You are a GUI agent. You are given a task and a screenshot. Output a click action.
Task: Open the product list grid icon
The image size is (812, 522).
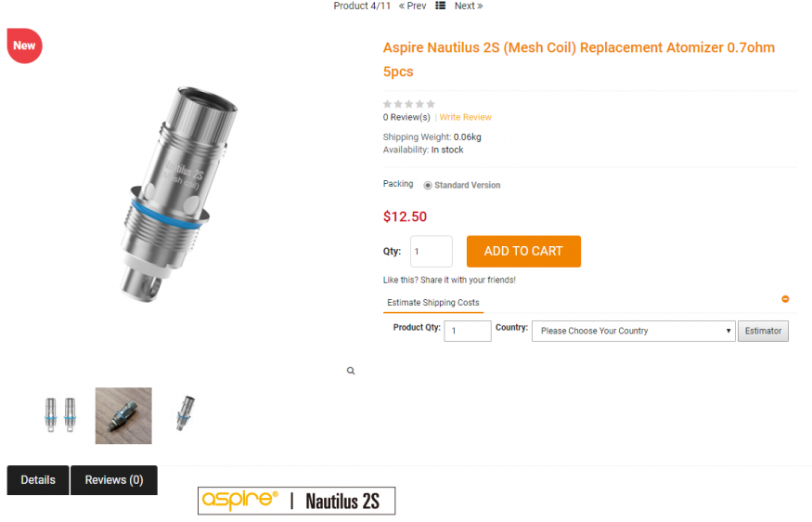click(x=440, y=6)
